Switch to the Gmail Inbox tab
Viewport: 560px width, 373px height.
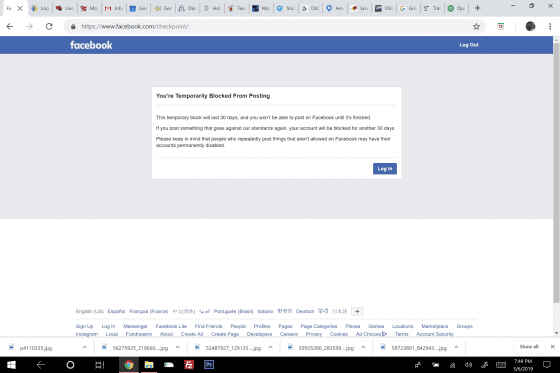(x=113, y=8)
